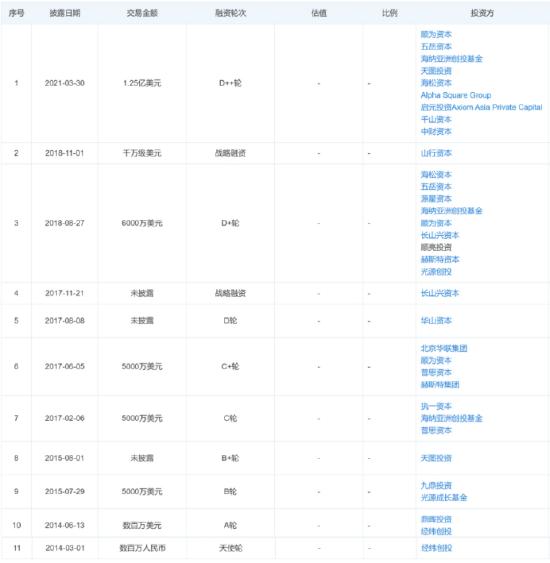Select the round cell C轮
Image resolution: width=550 pixels, height=563 pixels.
pyautogui.click(x=230, y=418)
